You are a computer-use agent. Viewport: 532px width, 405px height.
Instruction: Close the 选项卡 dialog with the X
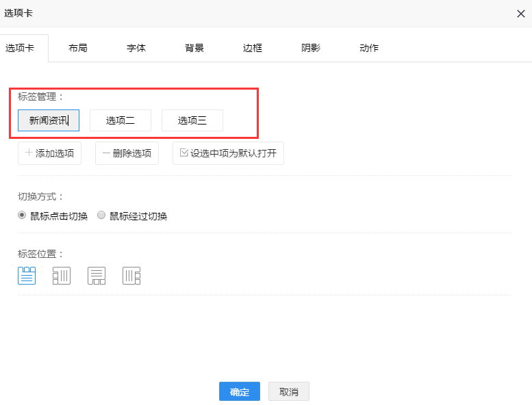(x=520, y=13)
